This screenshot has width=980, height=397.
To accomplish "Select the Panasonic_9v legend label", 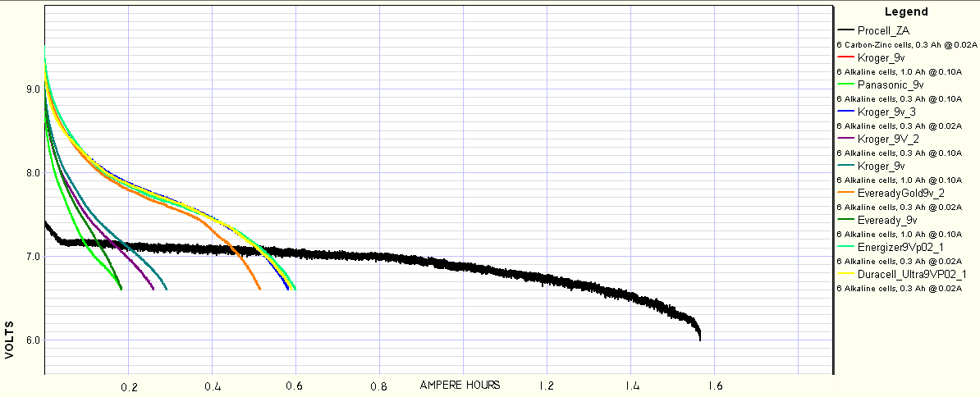I will [891, 84].
